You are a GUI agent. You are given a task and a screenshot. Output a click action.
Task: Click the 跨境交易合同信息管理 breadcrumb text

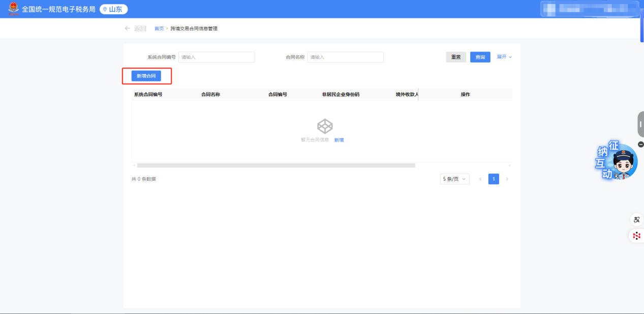(x=194, y=28)
